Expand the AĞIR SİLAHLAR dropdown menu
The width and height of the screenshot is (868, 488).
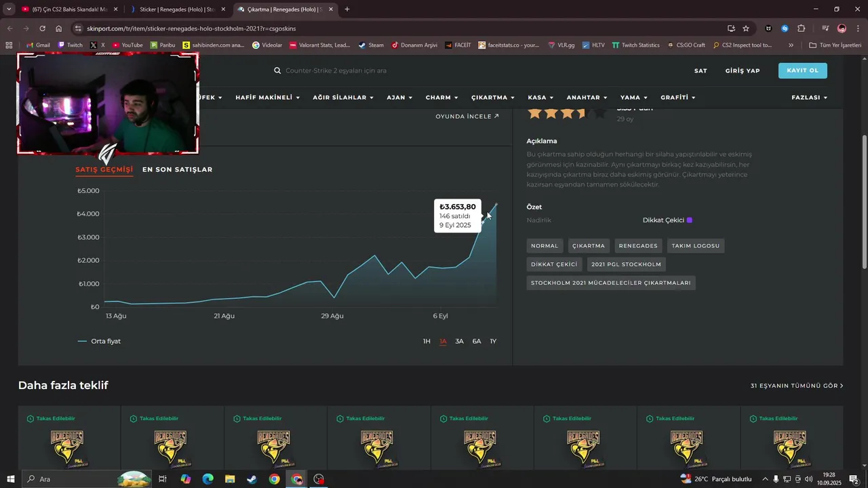[343, 98]
